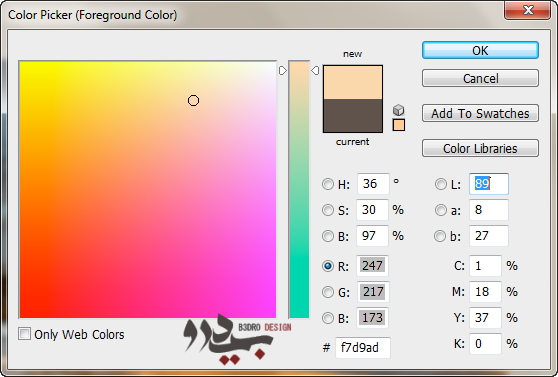558x377 pixels.
Task: Click the dialog title 'Color Picker (Foreground Color)'
Action: [93, 15]
